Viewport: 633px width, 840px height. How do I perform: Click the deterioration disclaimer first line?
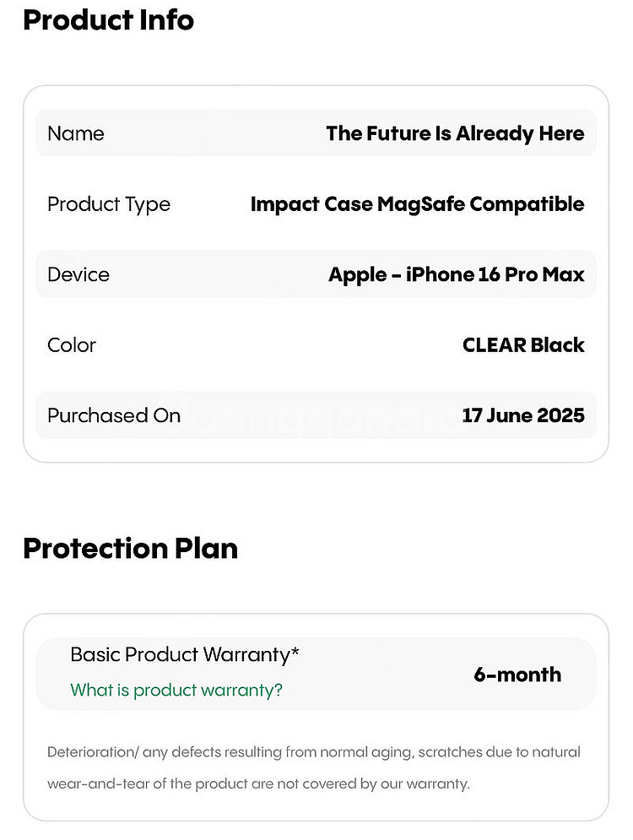pyautogui.click(x=313, y=752)
